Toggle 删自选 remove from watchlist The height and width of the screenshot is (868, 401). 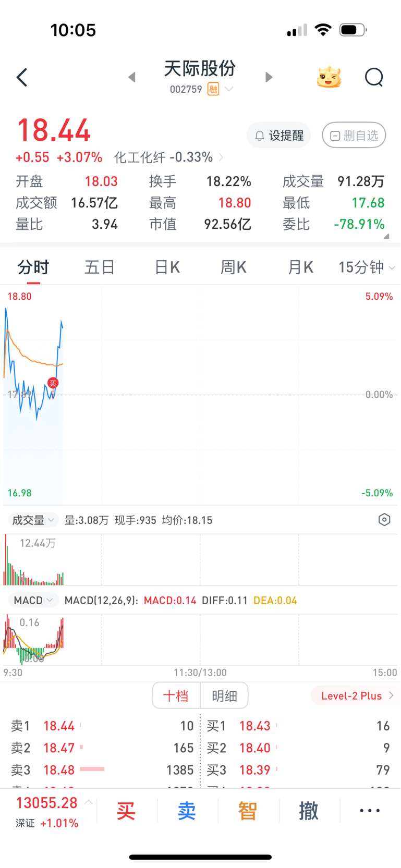click(x=354, y=136)
